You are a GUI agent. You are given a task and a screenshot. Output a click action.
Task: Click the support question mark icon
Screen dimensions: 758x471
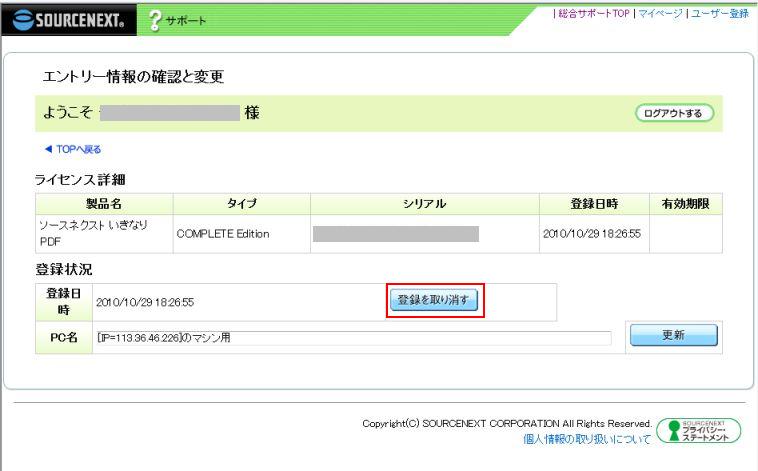pyautogui.click(x=155, y=20)
